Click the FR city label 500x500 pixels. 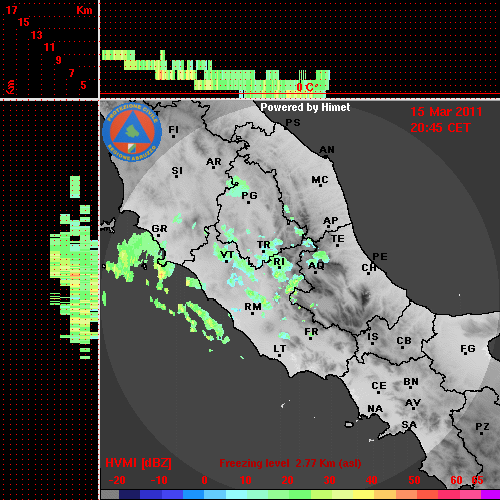[x=311, y=332]
